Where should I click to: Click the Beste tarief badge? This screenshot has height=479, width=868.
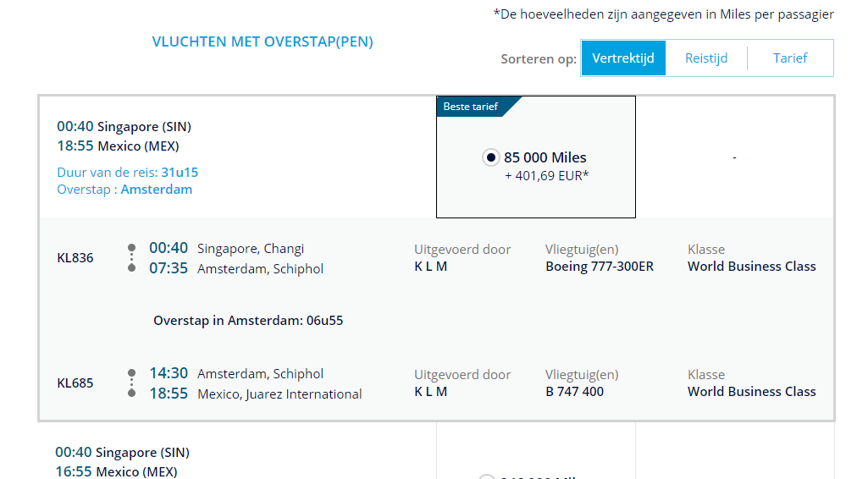point(471,107)
